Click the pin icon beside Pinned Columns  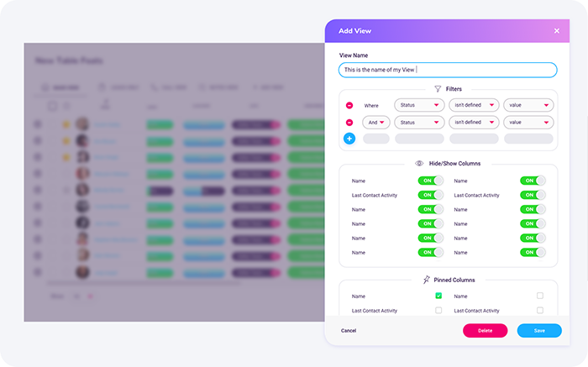tap(427, 280)
